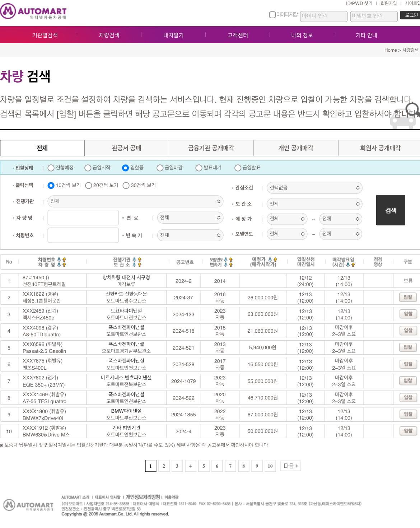Image resolution: width=420 pixels, height=528 pixels.
Task: Click 입찰 button for BMW630ixDrive row
Action: pyautogui.click(x=408, y=431)
